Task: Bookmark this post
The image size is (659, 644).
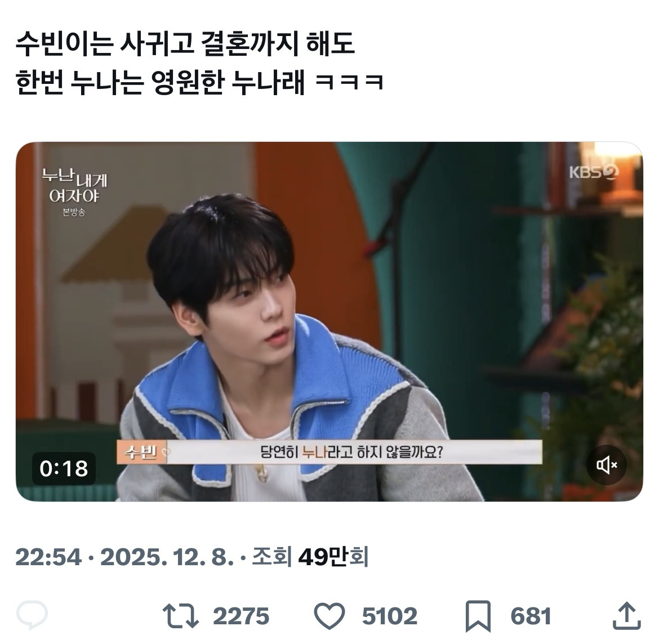Action: [478, 616]
